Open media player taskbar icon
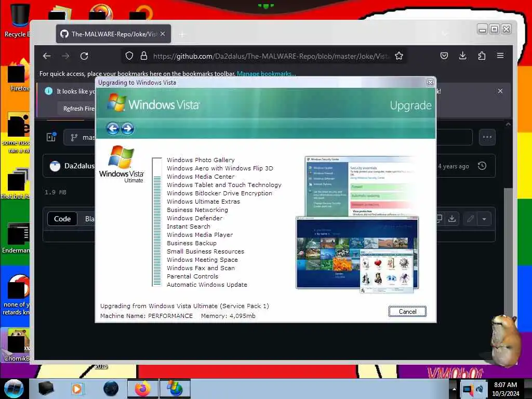This screenshot has width=532, height=399. click(x=77, y=389)
